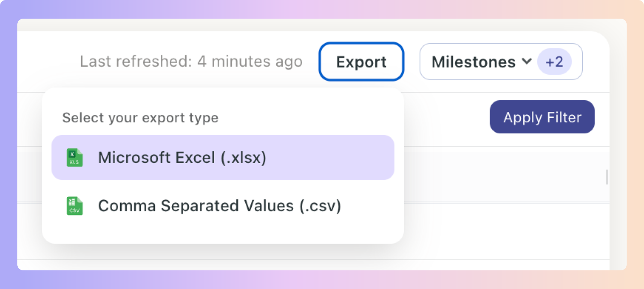Click the green XLS file icon
Viewport: 644px width, 289px height.
tap(74, 158)
